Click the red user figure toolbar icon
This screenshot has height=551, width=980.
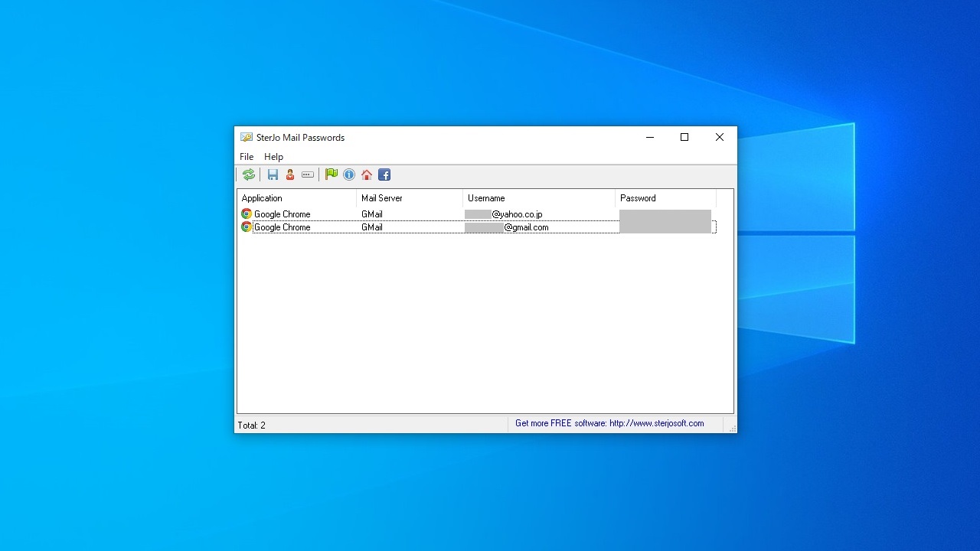tap(290, 174)
